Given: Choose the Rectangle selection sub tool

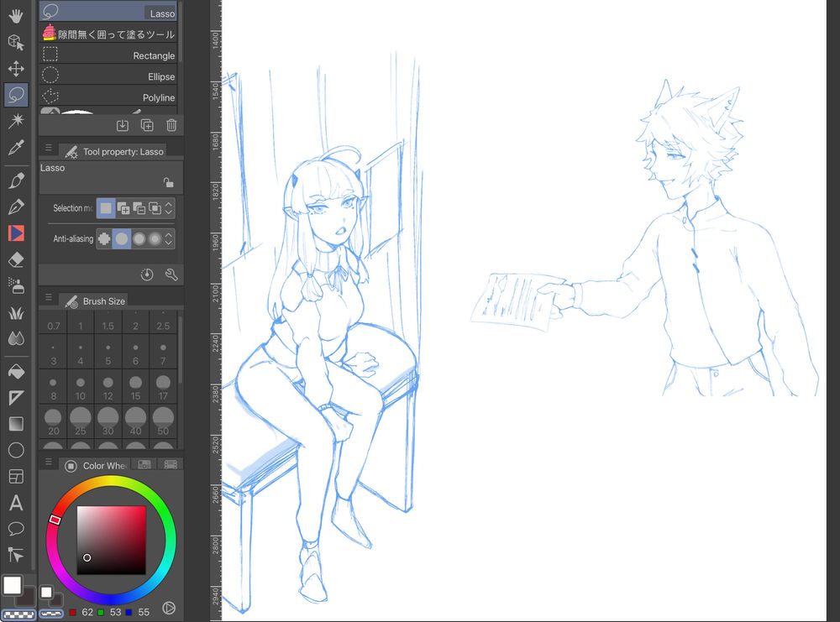Looking at the screenshot, I should click(x=108, y=55).
